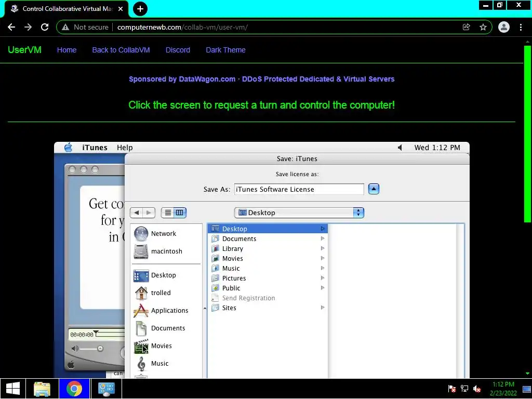
Task: Select the Library folder in column list
Action: click(x=268, y=248)
